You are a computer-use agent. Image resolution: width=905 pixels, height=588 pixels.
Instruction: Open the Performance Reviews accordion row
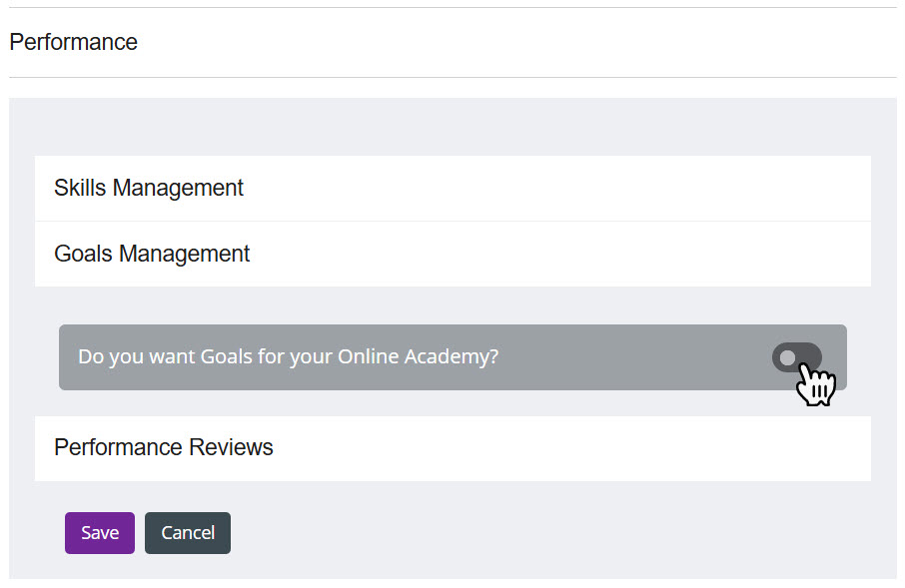pyautogui.click(x=452, y=447)
